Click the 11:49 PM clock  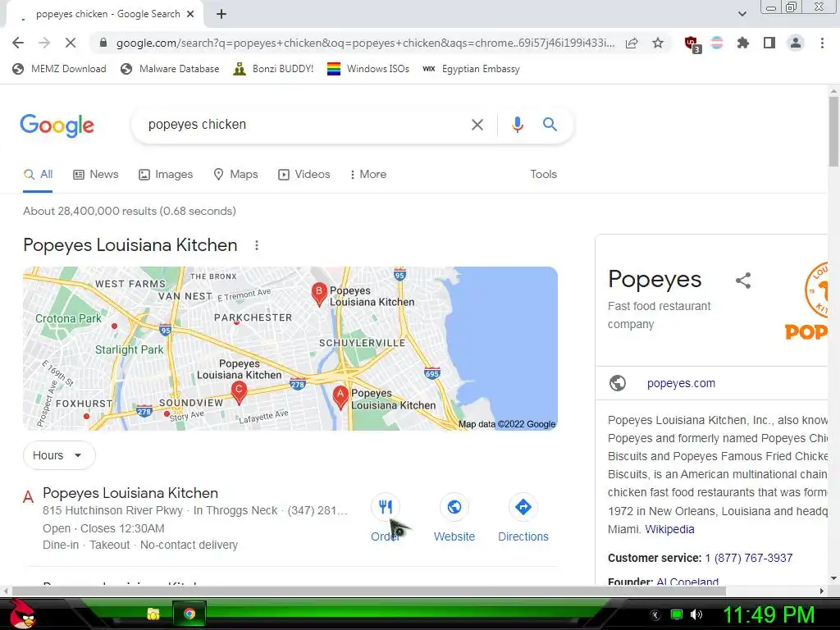(769, 614)
